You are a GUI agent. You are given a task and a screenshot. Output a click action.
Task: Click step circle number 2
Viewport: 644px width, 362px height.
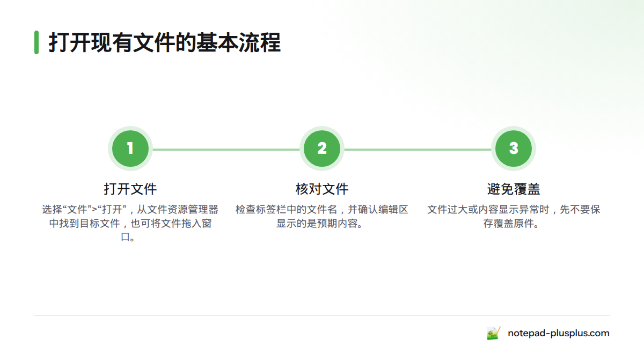tap(322, 149)
